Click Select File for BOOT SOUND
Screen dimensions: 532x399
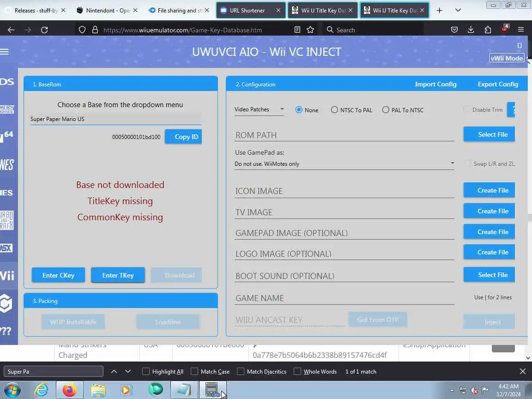coord(489,275)
